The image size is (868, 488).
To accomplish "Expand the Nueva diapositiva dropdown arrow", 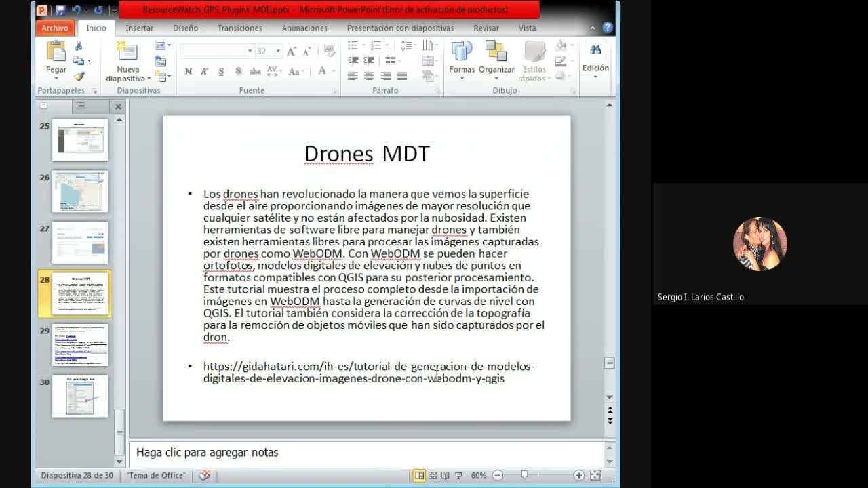I will pos(149,79).
